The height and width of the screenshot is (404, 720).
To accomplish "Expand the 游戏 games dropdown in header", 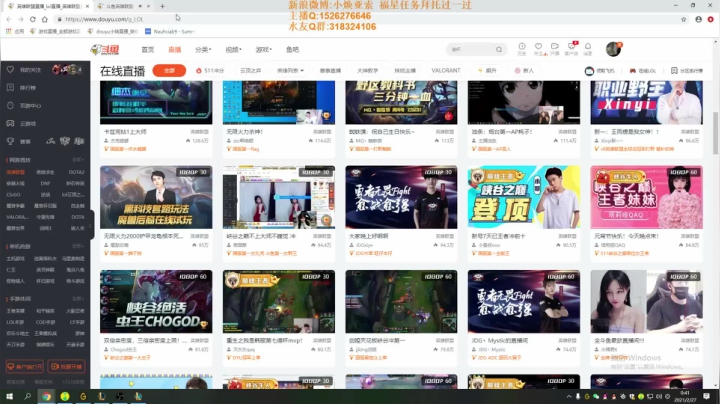I will [x=264, y=50].
